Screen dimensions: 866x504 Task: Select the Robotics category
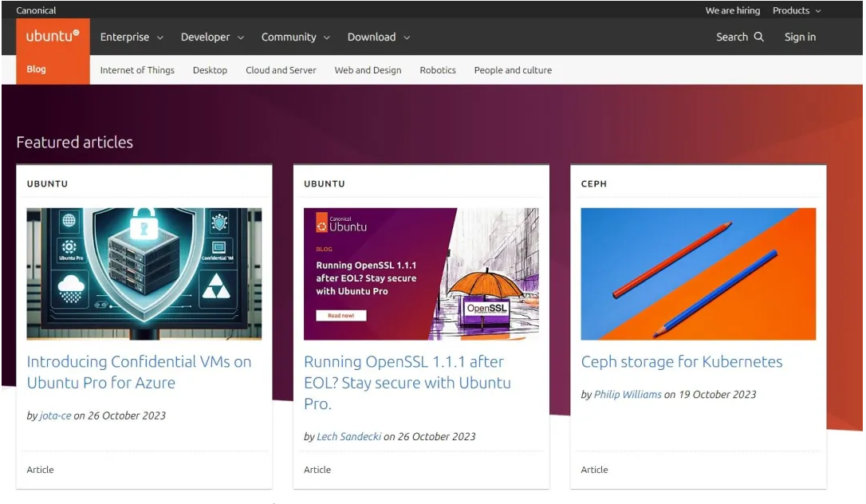tap(438, 70)
